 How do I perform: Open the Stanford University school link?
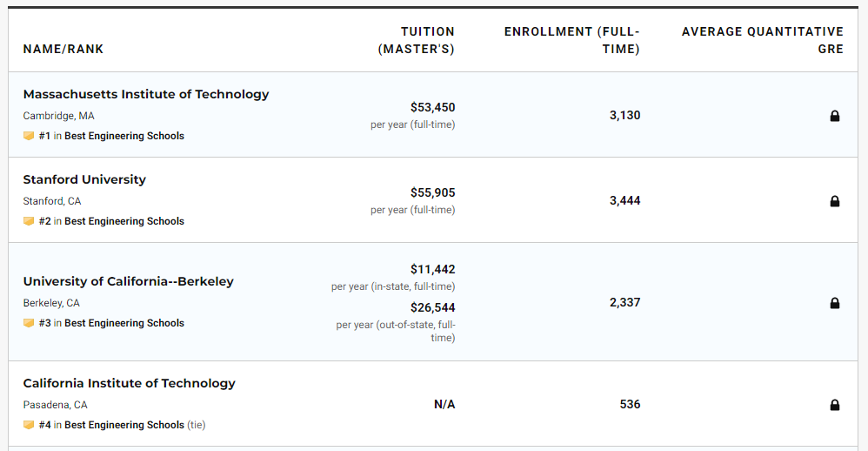click(84, 179)
